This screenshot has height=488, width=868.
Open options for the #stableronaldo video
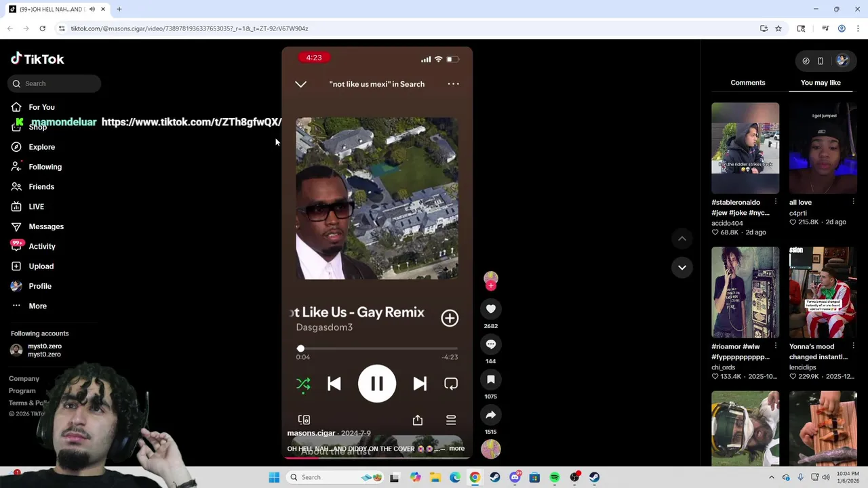[x=775, y=202]
